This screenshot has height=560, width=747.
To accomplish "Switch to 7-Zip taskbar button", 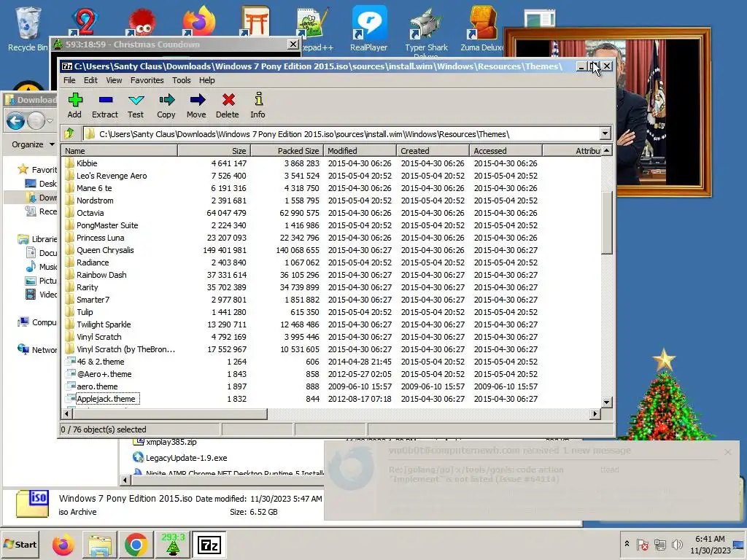I will (209, 545).
